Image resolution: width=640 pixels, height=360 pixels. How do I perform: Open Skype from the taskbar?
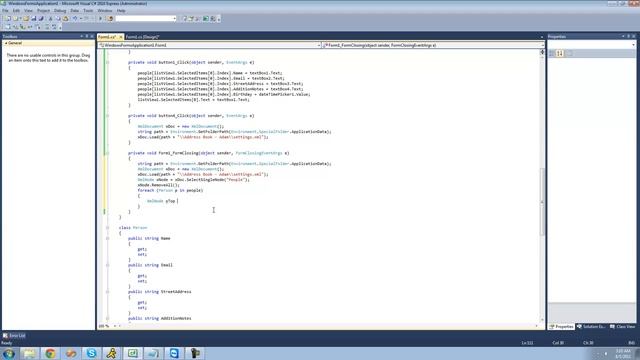[91, 353]
